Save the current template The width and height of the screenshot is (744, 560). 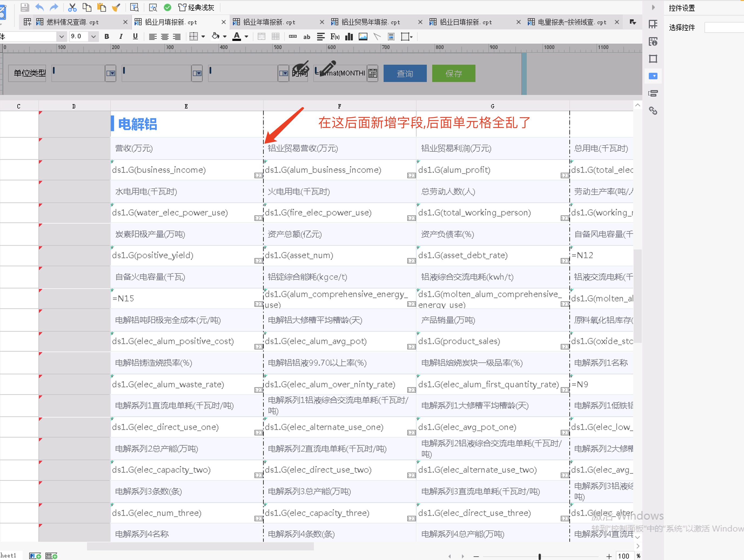click(x=25, y=7)
